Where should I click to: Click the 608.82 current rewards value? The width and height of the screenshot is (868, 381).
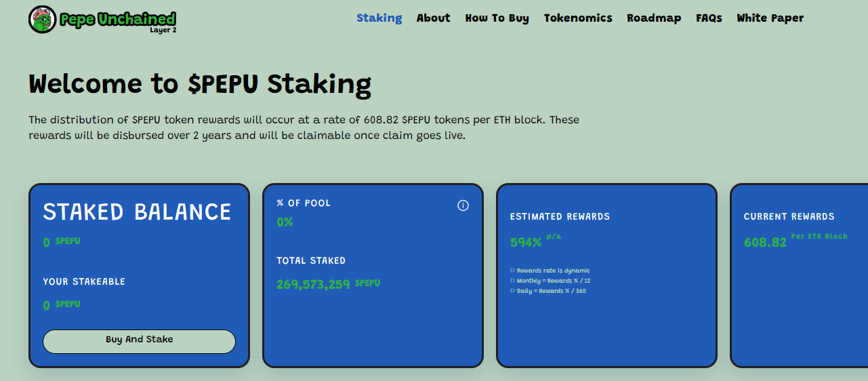click(765, 242)
